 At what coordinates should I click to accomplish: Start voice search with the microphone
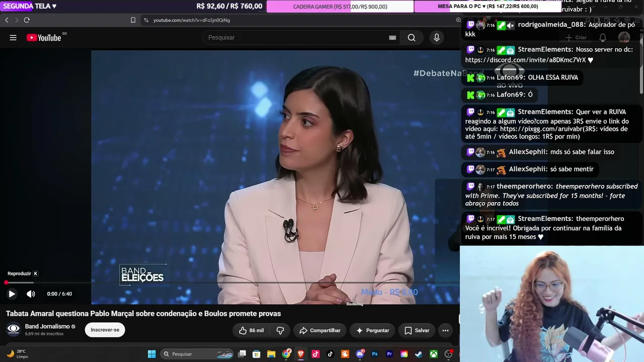click(437, 38)
